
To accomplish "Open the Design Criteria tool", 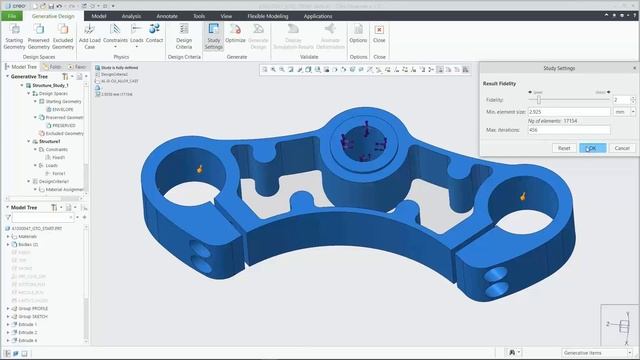I will (x=184, y=36).
